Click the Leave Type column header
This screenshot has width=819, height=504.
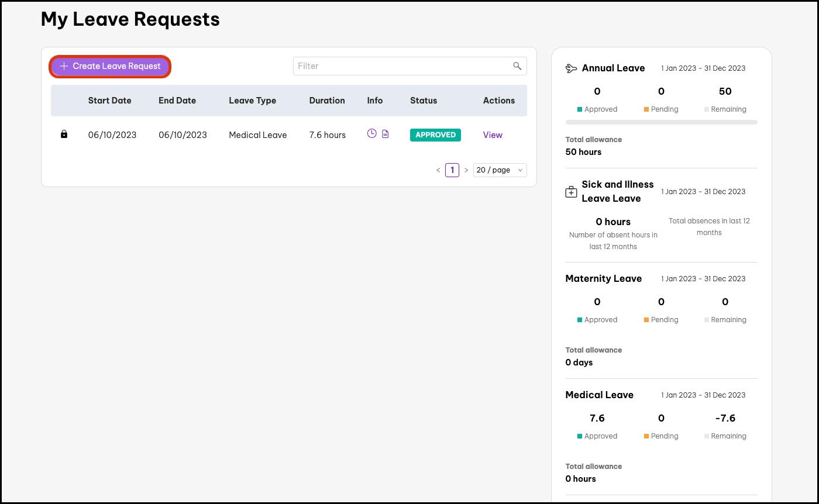tap(252, 101)
